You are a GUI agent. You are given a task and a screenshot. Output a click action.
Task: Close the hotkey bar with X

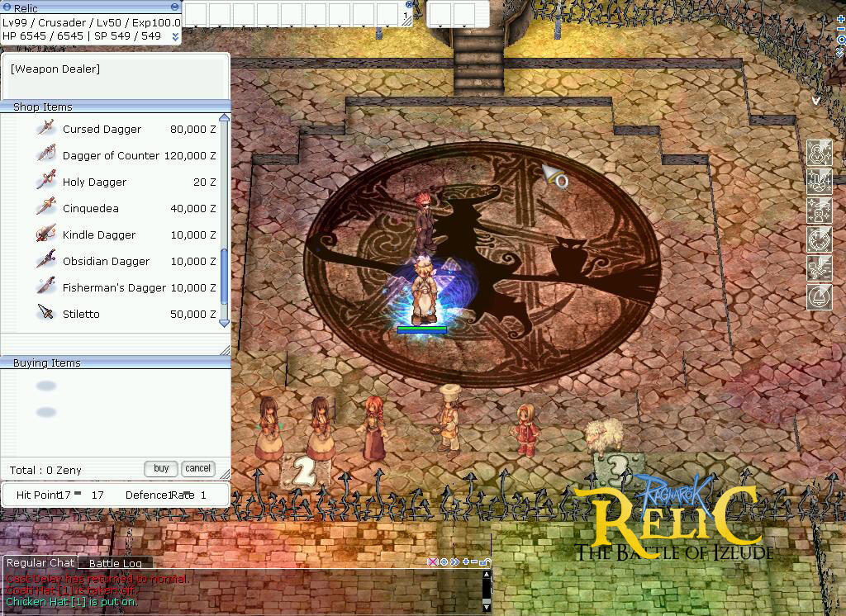pos(410,4)
